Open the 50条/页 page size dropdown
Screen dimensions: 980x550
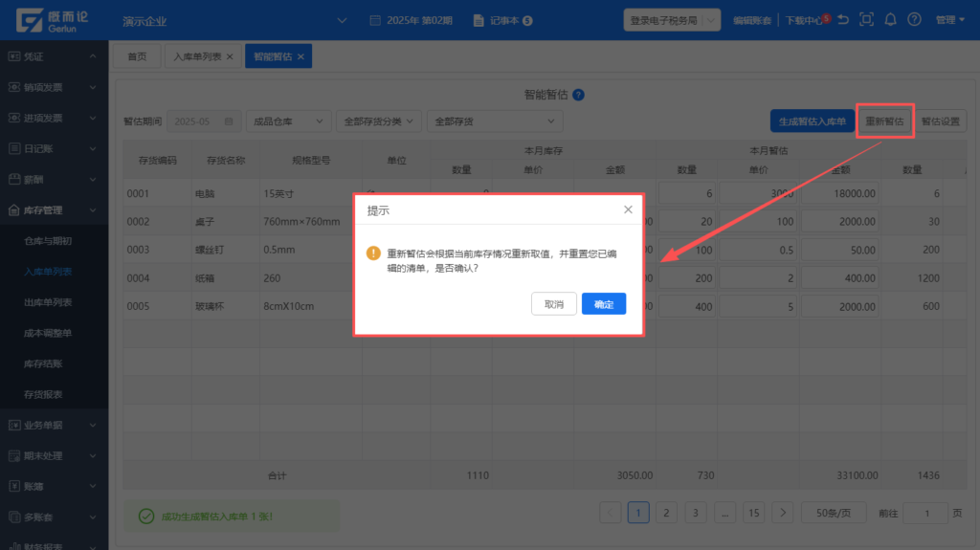point(833,513)
